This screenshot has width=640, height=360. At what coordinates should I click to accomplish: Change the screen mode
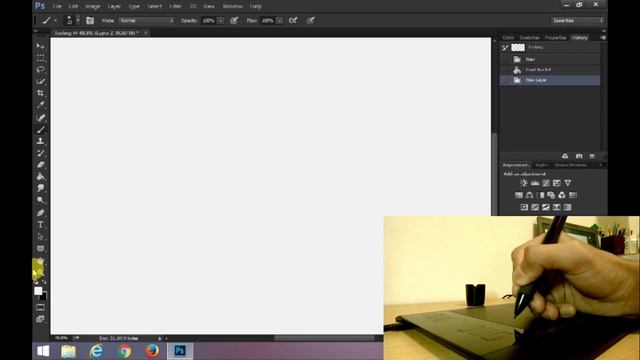pyautogui.click(x=40, y=319)
